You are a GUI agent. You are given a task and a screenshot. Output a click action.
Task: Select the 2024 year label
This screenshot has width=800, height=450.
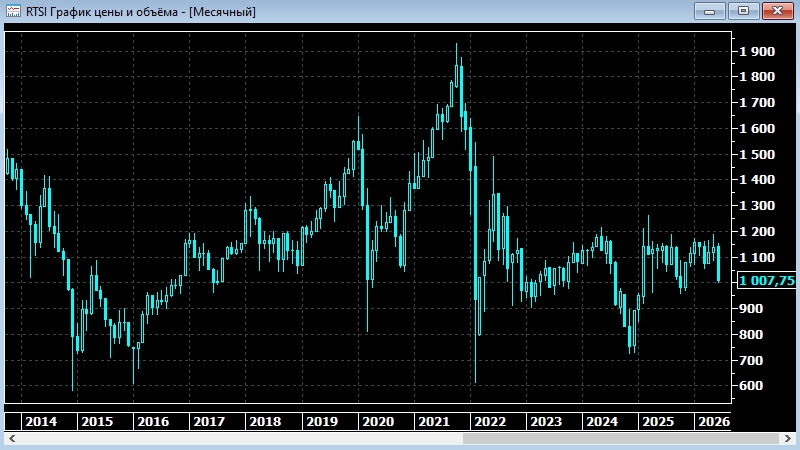pos(602,421)
